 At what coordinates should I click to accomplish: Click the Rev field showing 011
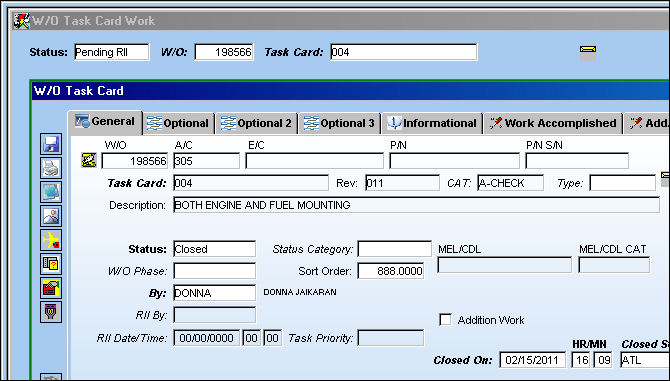click(402, 183)
